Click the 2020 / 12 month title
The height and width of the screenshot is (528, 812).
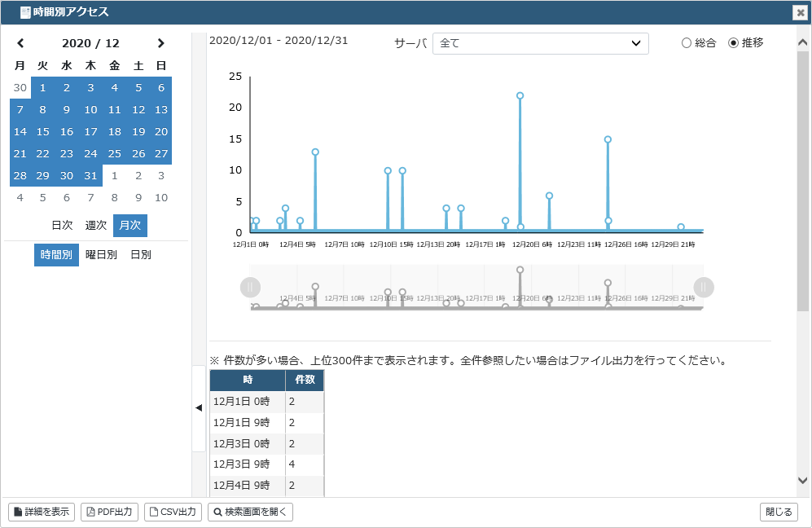coord(90,43)
